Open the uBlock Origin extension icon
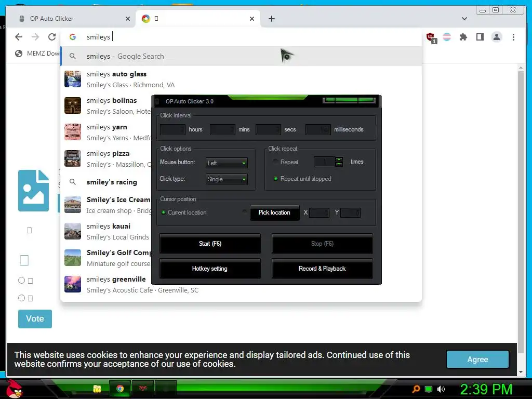This screenshot has height=399, width=532. (431, 37)
